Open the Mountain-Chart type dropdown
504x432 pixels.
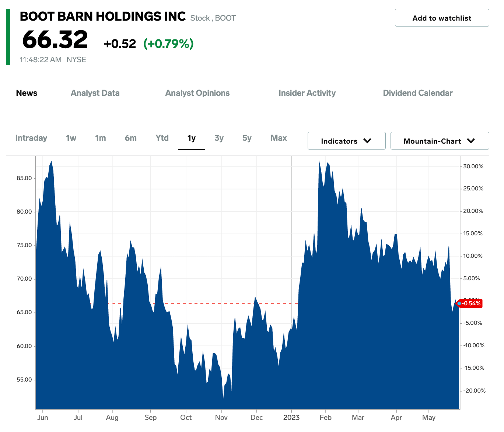pos(440,141)
